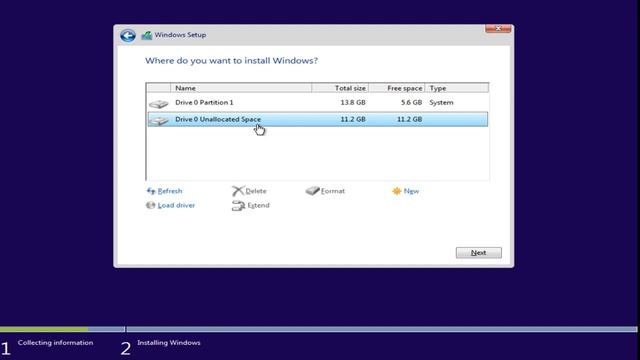Click the Refresh icon
The image size is (640, 360).
[151, 191]
